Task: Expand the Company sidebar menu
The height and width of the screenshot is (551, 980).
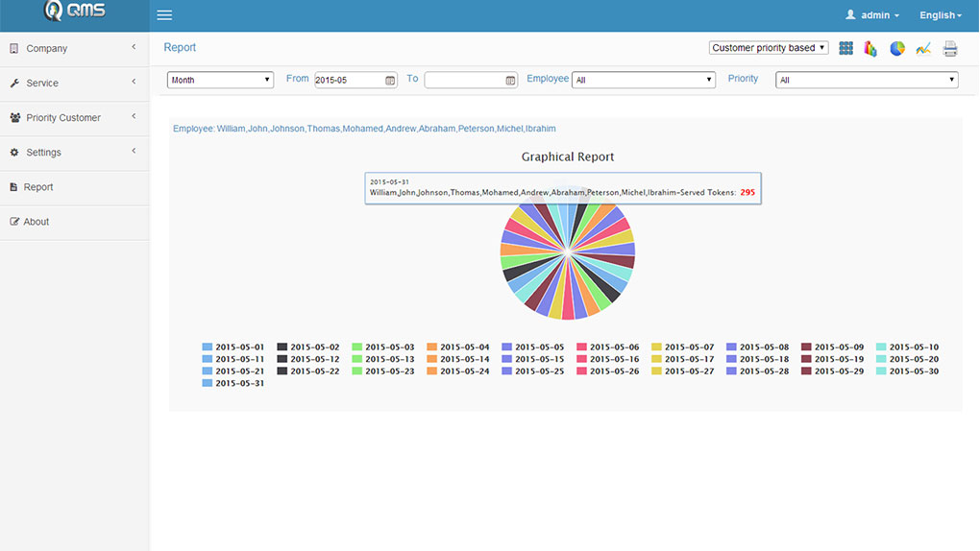Action: (74, 48)
